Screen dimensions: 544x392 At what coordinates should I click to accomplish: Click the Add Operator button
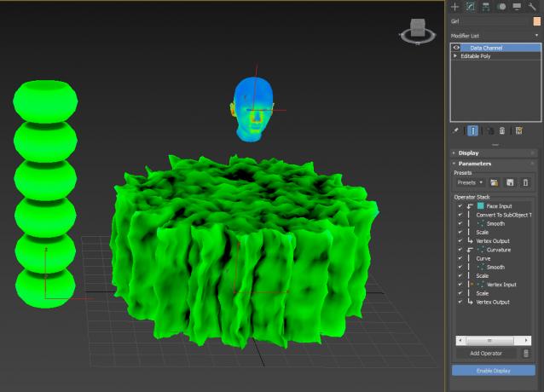pyautogui.click(x=485, y=353)
